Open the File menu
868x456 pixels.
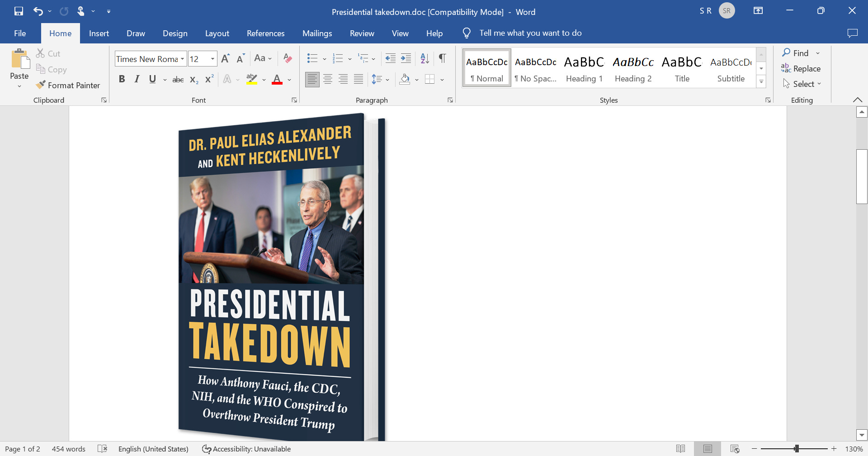tap(20, 33)
